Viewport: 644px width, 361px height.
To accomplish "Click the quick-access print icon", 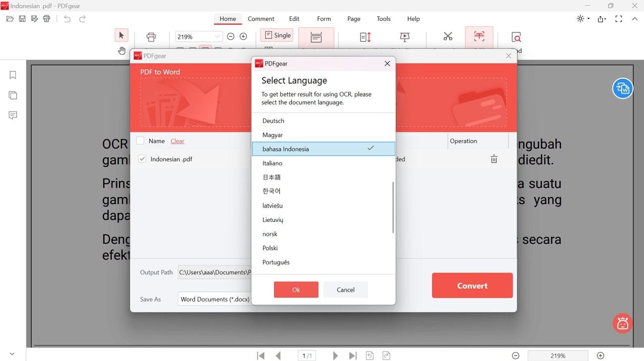I will 47,19.
